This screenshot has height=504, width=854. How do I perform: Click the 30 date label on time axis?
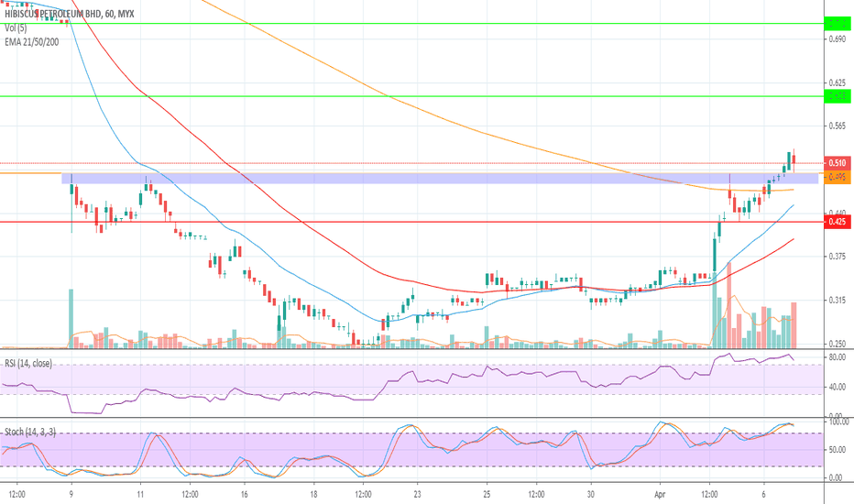point(591,495)
